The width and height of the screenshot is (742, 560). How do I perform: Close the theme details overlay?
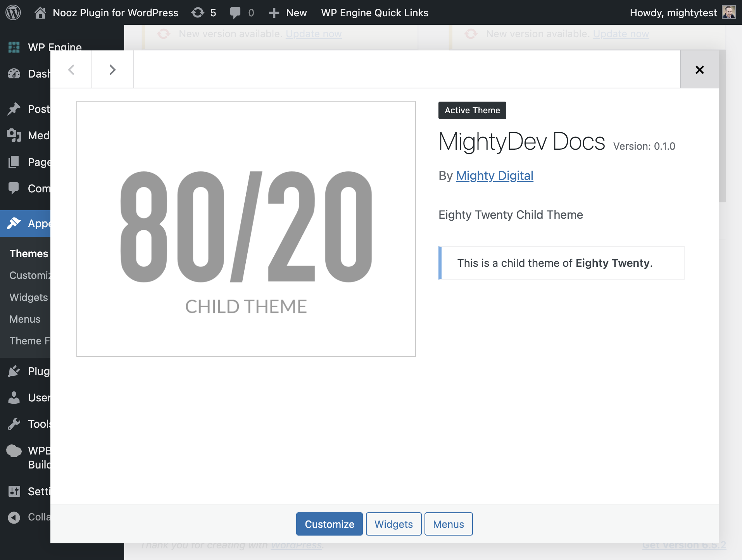pos(700,70)
